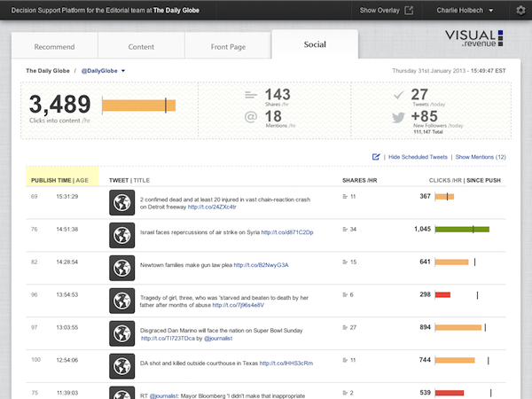Click shares icon next to 34 in Israel row
Screen dimensions: 532x399
[345, 230]
